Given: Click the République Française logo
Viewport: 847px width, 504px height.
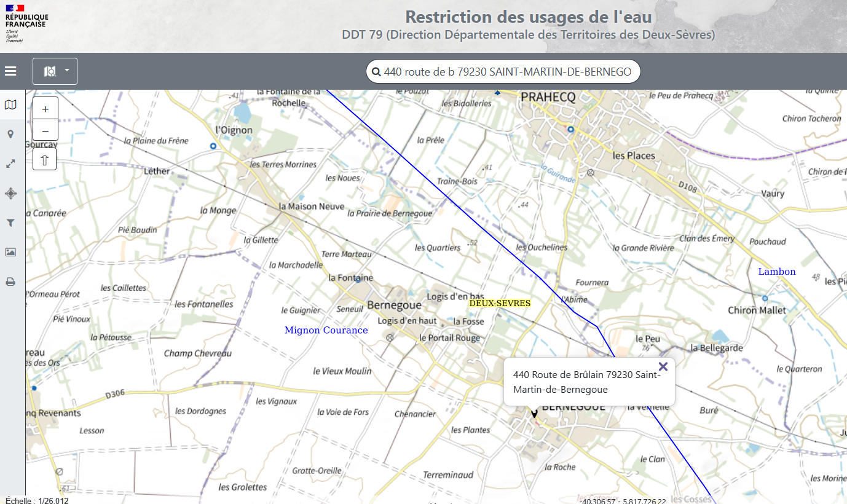Looking at the screenshot, I should pos(26,23).
